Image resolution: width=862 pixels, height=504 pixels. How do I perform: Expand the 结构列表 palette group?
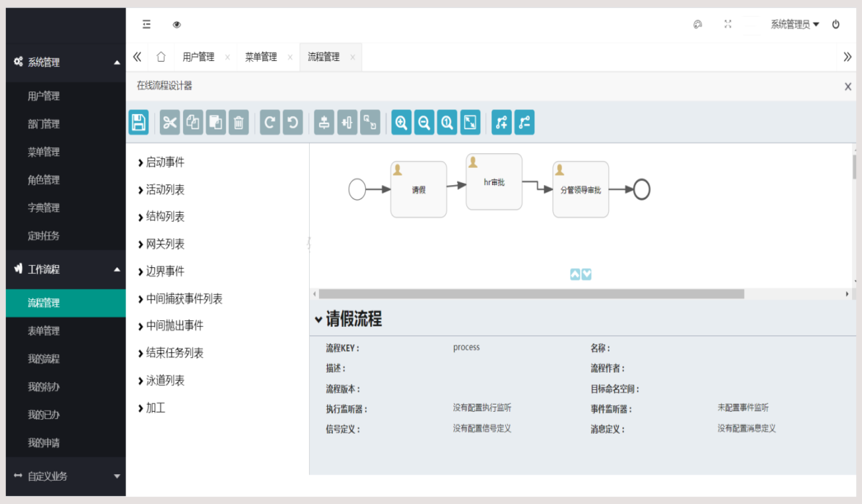(x=161, y=217)
